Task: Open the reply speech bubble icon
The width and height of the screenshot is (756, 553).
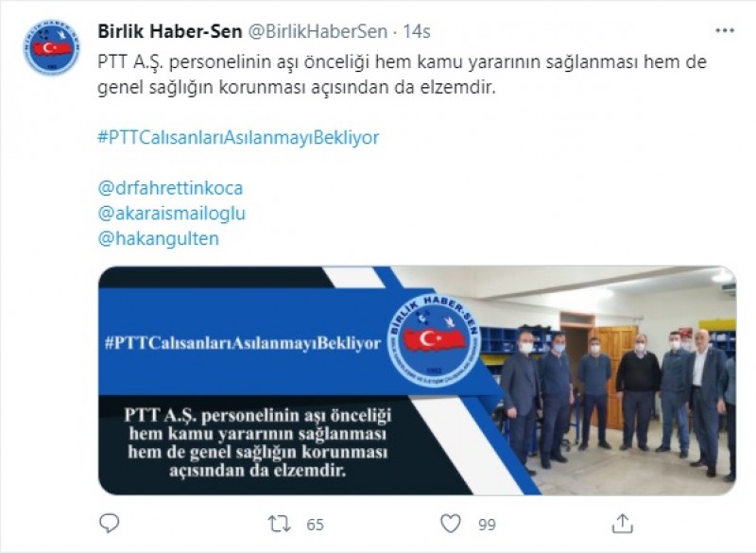Action: (109, 523)
